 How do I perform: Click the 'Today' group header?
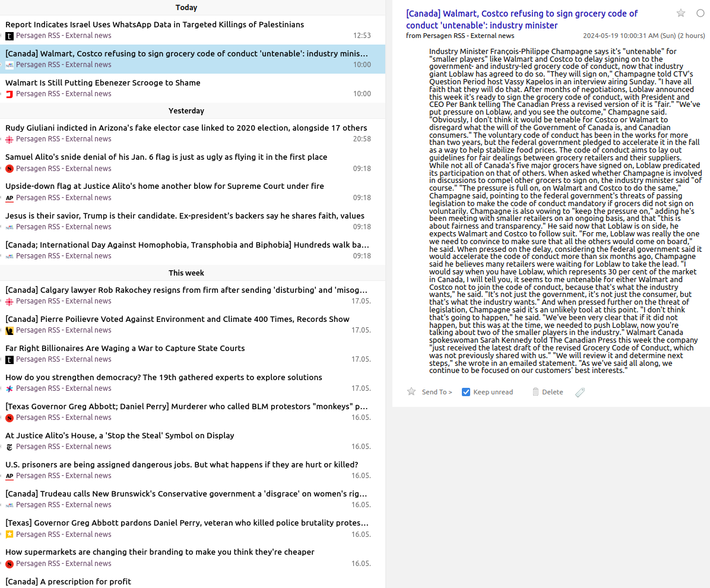pyautogui.click(x=186, y=7)
